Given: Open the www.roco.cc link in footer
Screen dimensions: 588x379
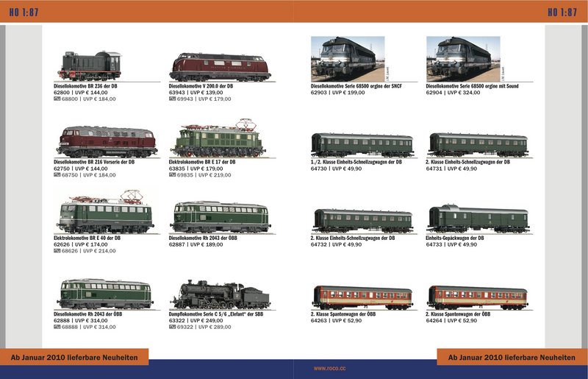Looking at the screenshot, I should [329, 369].
